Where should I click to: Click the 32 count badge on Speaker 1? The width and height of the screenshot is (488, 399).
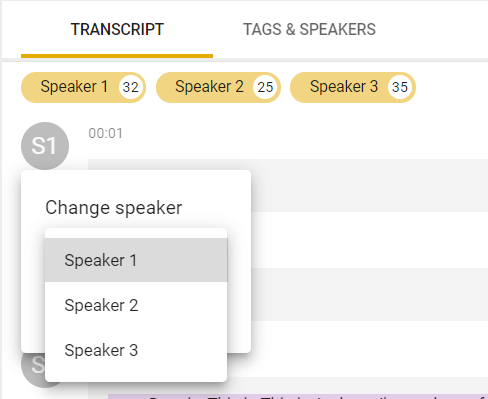(131, 87)
